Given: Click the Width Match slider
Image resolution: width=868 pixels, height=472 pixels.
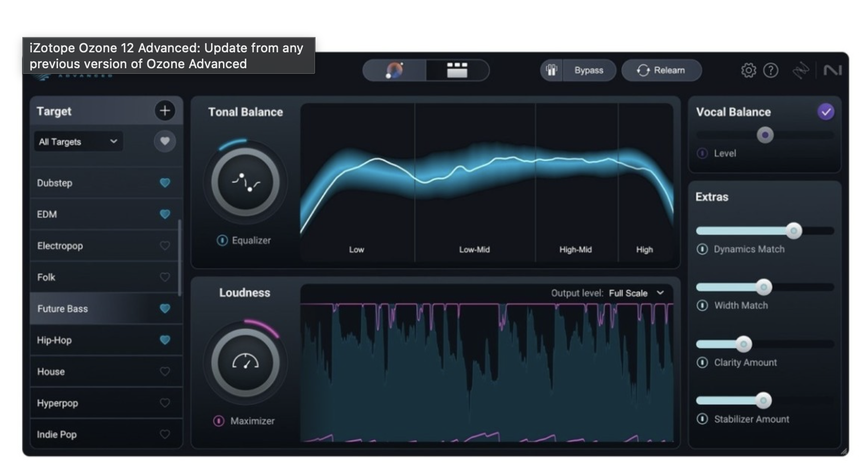Looking at the screenshot, I should (x=765, y=287).
